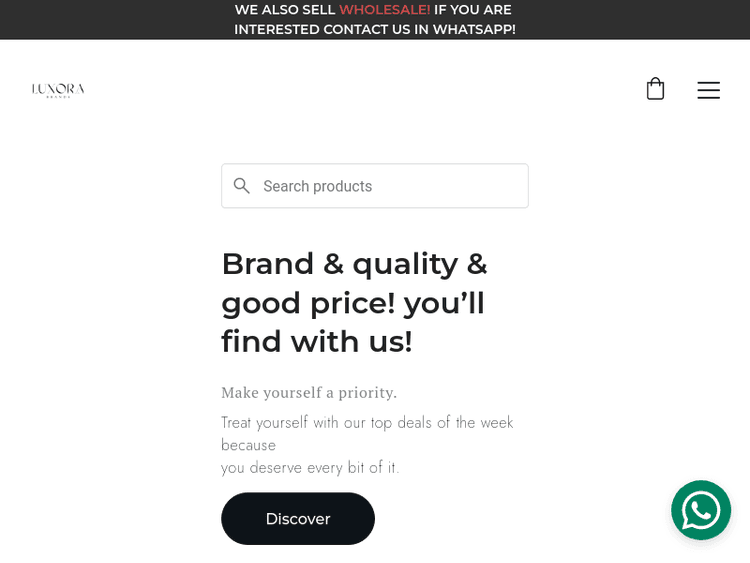Click the word "because" in the paragraph
750x563 pixels.
click(x=249, y=445)
